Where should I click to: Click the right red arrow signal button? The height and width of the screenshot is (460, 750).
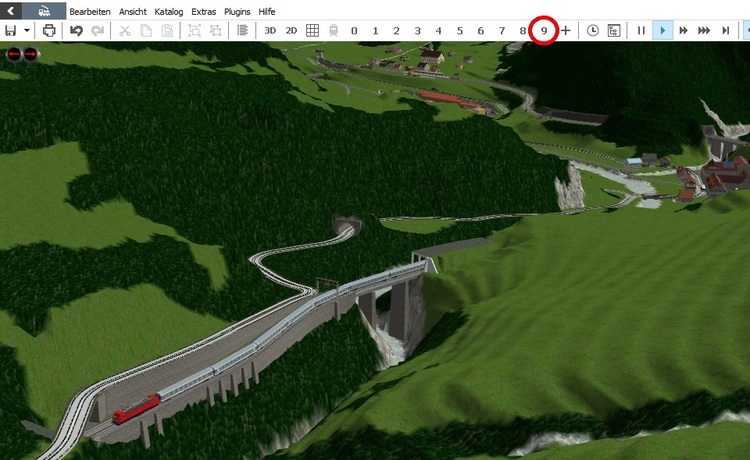[31, 55]
